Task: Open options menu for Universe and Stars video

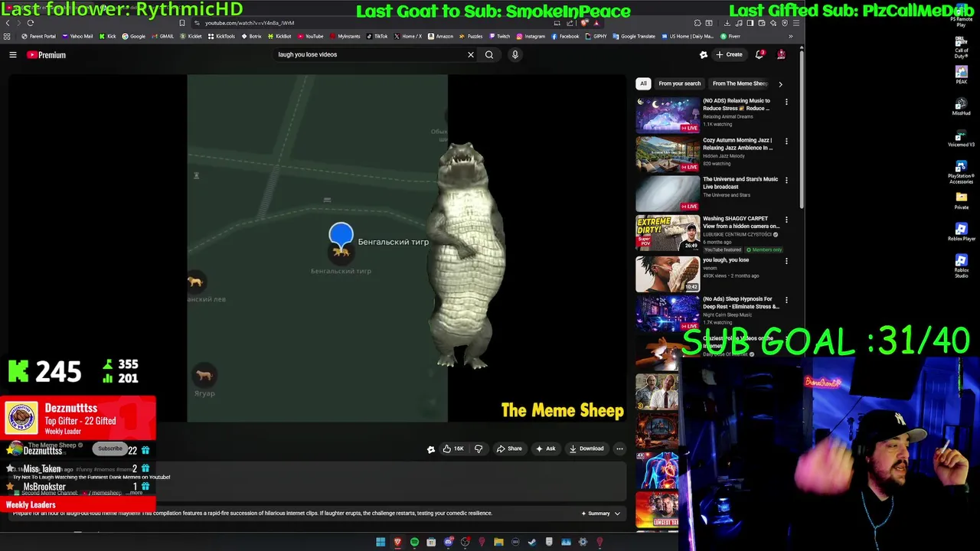Action: coord(786,180)
